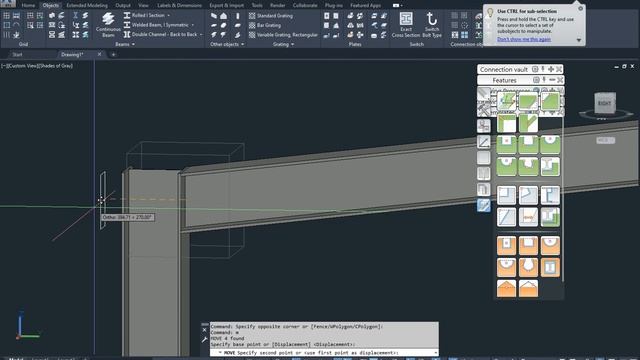This screenshot has width=640, height=360.
Task: Open the command line history arrow
Action: pos(436,353)
